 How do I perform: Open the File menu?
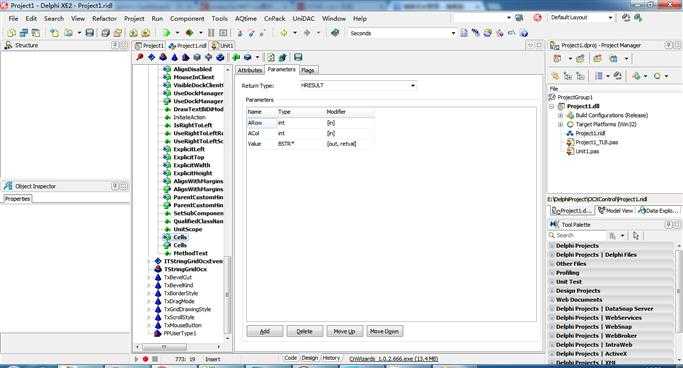tap(14, 19)
